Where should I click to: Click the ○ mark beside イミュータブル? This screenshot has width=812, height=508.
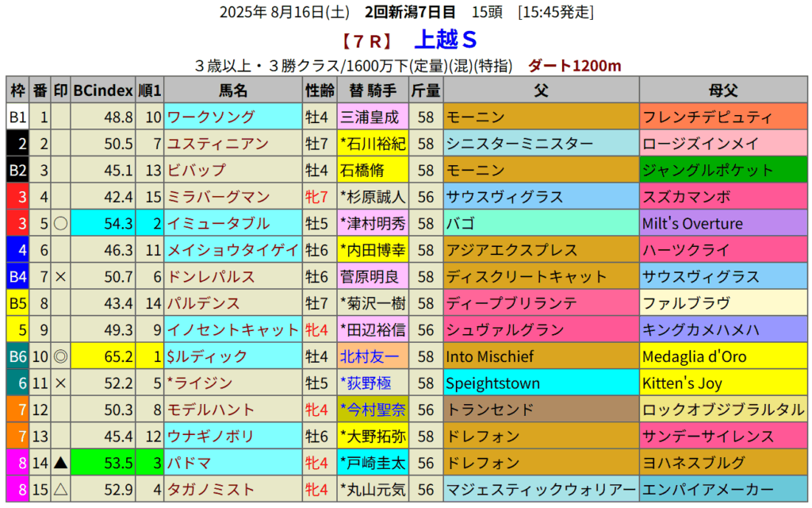pyautogui.click(x=60, y=223)
